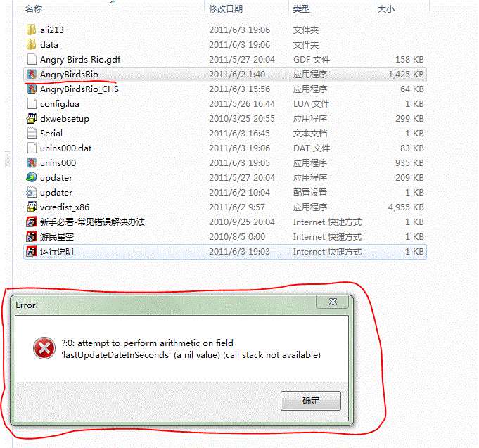Image resolution: width=479 pixels, height=448 pixels.
Task: Select the dxwebsetup installer icon
Action: click(x=32, y=118)
